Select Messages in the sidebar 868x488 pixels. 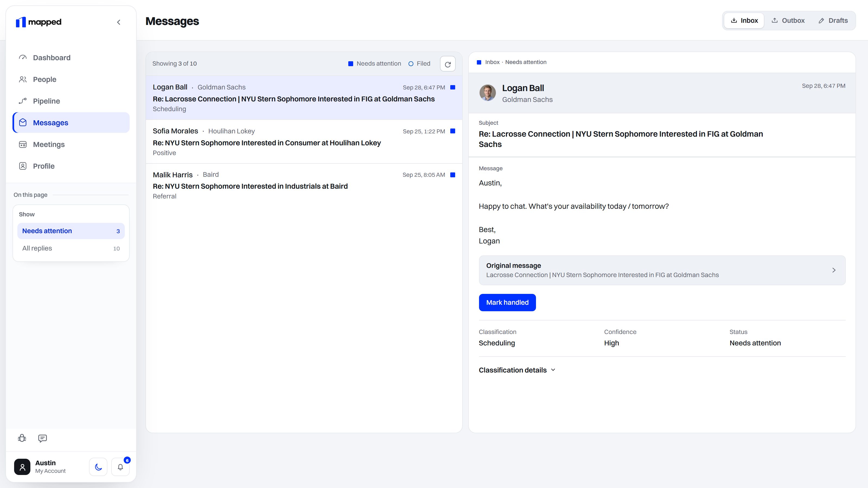[71, 123]
